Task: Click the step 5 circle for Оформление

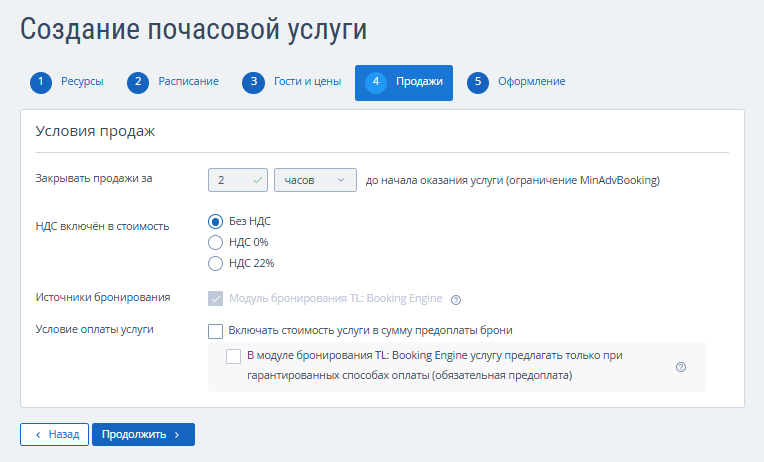Action: pos(478,82)
